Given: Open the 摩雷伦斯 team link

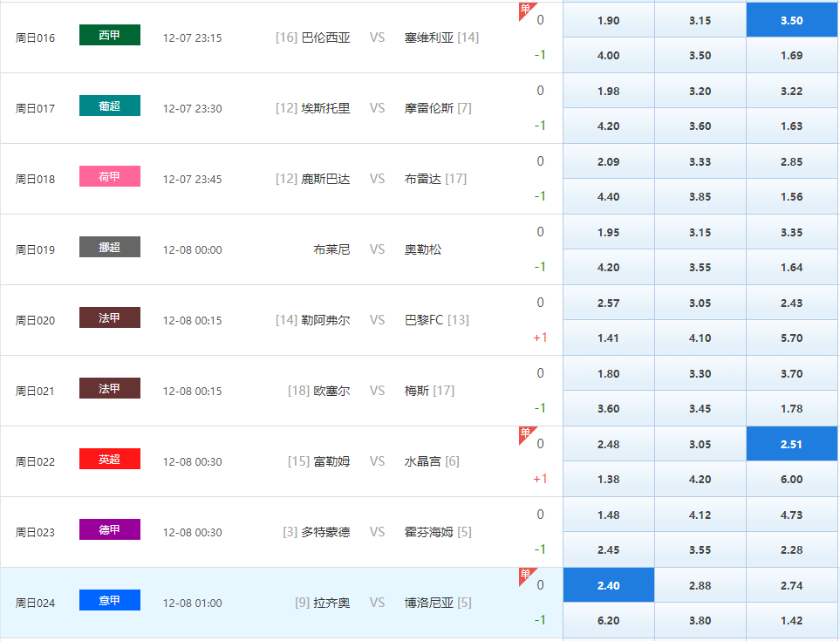Looking at the screenshot, I should tap(429, 108).
